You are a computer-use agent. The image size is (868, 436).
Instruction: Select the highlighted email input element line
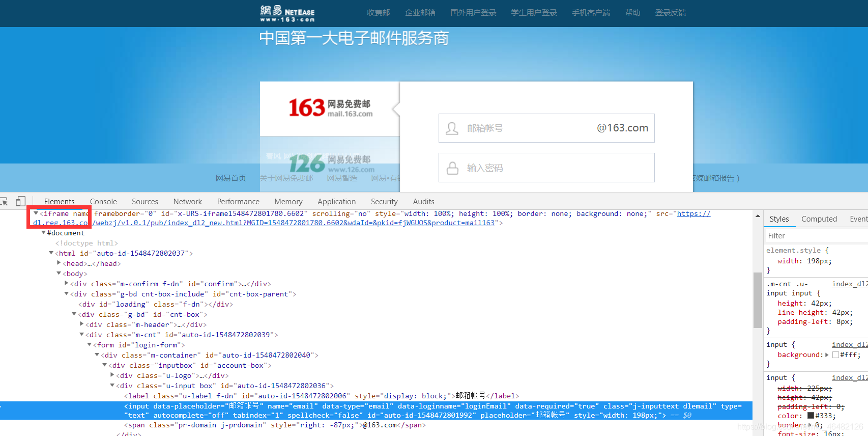pyautogui.click(x=376, y=411)
